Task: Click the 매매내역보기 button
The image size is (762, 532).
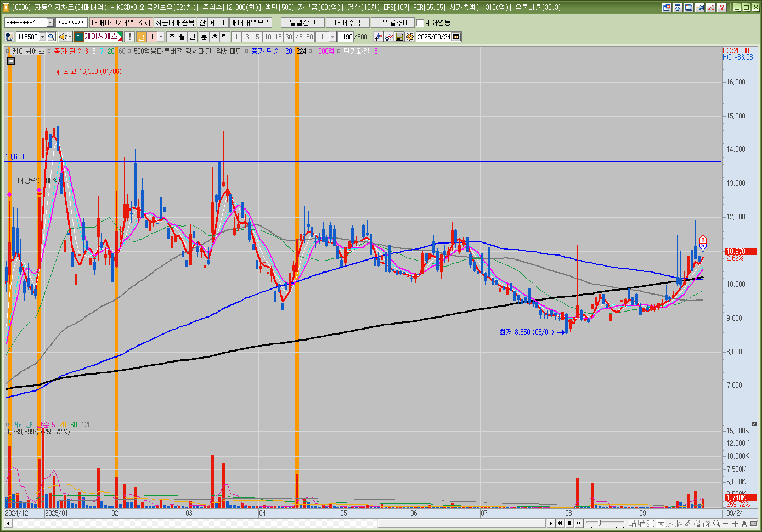Action: [251, 22]
